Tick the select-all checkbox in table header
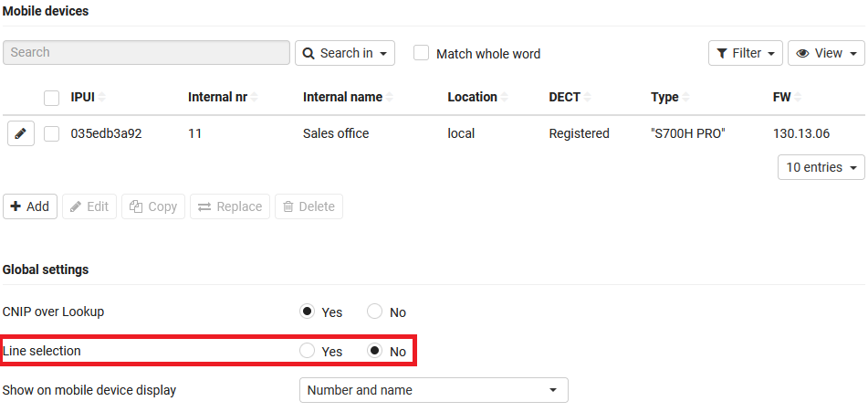The width and height of the screenshot is (868, 412). (x=52, y=98)
